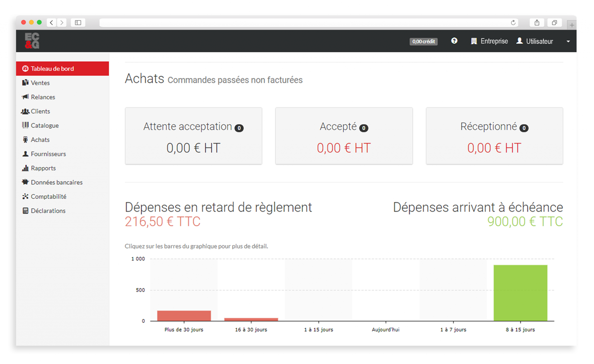Open the help question mark icon

tap(454, 41)
